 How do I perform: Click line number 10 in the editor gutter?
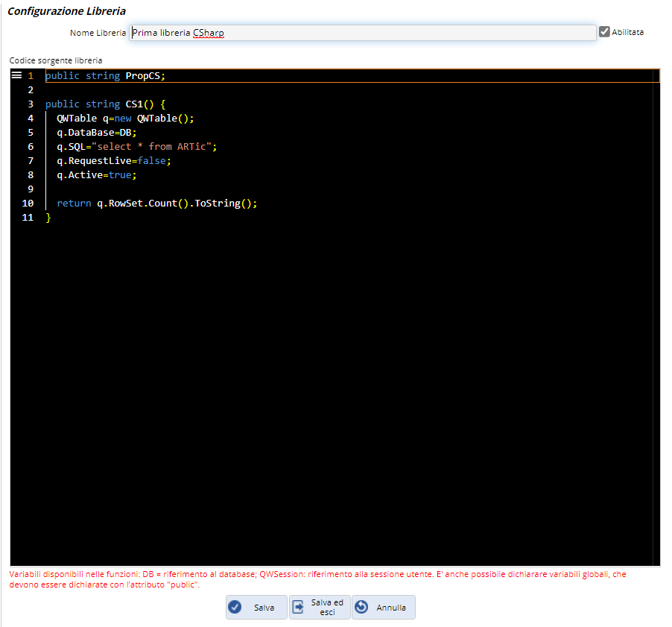(28, 204)
